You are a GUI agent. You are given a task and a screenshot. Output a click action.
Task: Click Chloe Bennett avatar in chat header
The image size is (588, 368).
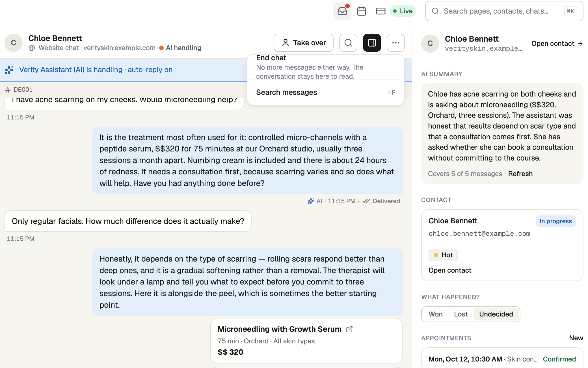point(14,43)
